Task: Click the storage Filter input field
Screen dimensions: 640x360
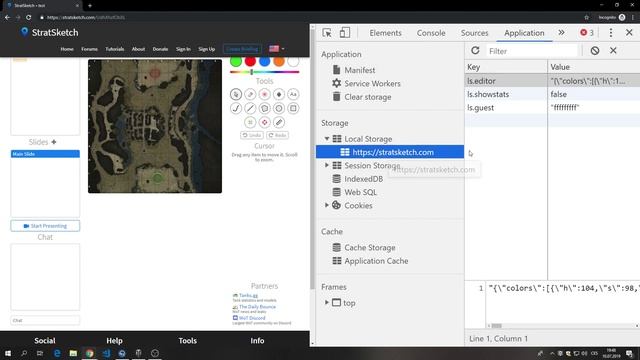Action: [532, 51]
